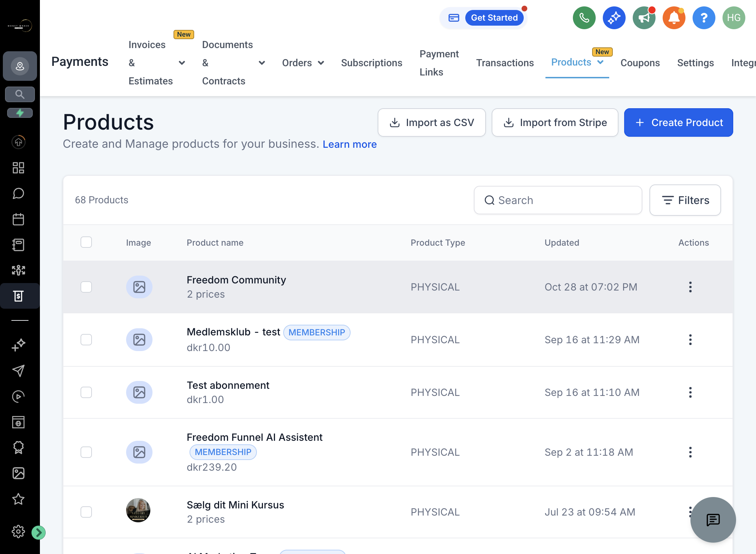
Task: Check Freedom Funnel AI Assistent checkbox
Action: click(x=86, y=452)
